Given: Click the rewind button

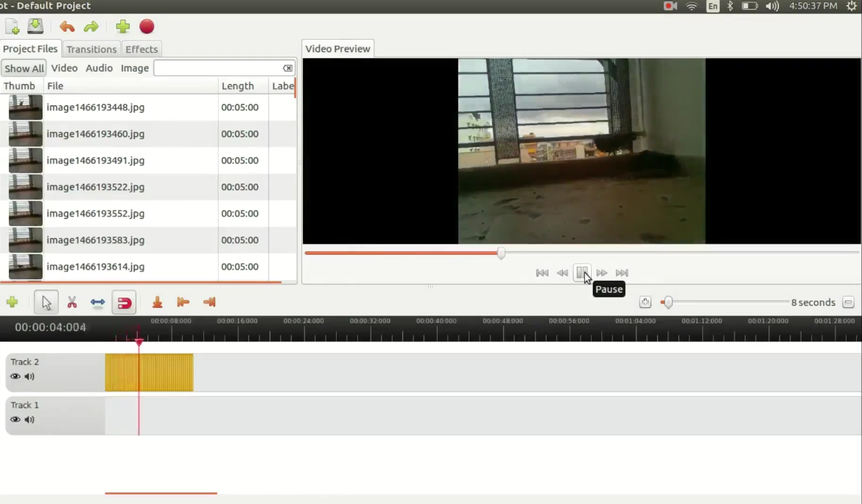Looking at the screenshot, I should click(562, 273).
